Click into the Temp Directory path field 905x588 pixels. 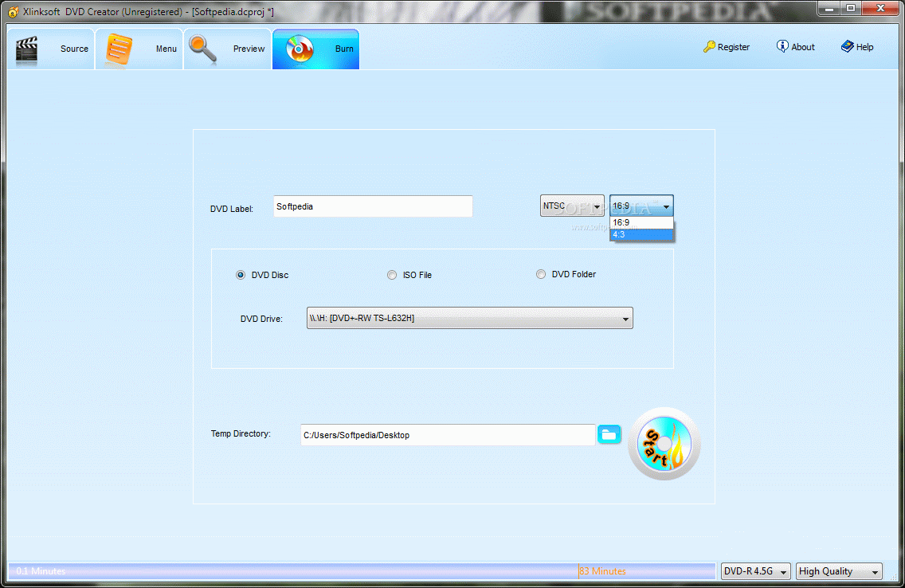point(448,435)
